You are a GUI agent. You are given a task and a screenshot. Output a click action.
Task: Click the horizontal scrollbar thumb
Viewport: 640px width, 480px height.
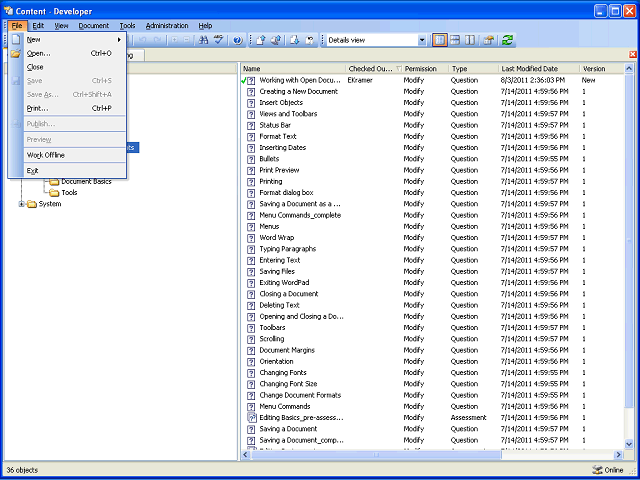(x=376, y=455)
